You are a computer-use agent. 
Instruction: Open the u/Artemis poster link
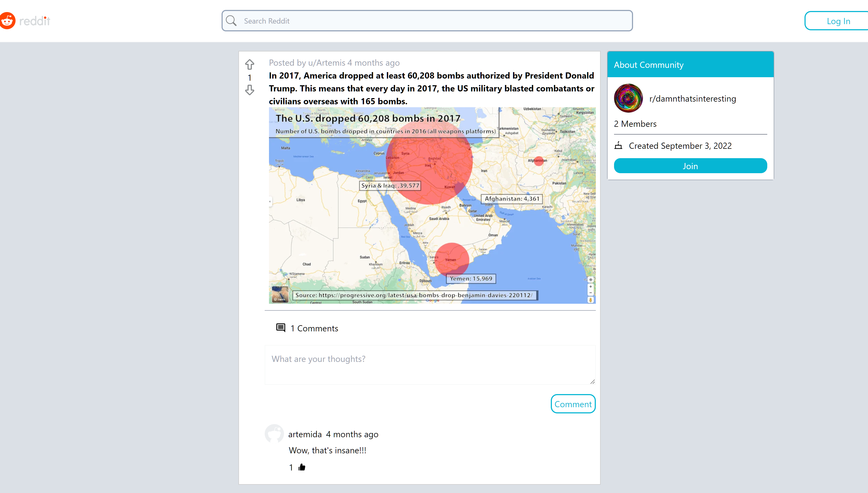coord(326,63)
